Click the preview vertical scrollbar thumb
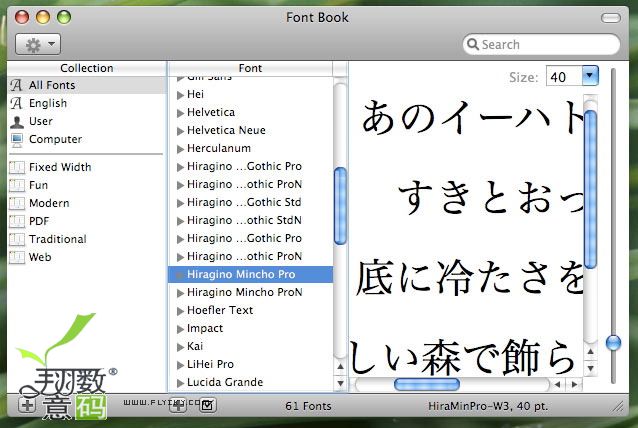This screenshot has width=638, height=428. (x=590, y=190)
